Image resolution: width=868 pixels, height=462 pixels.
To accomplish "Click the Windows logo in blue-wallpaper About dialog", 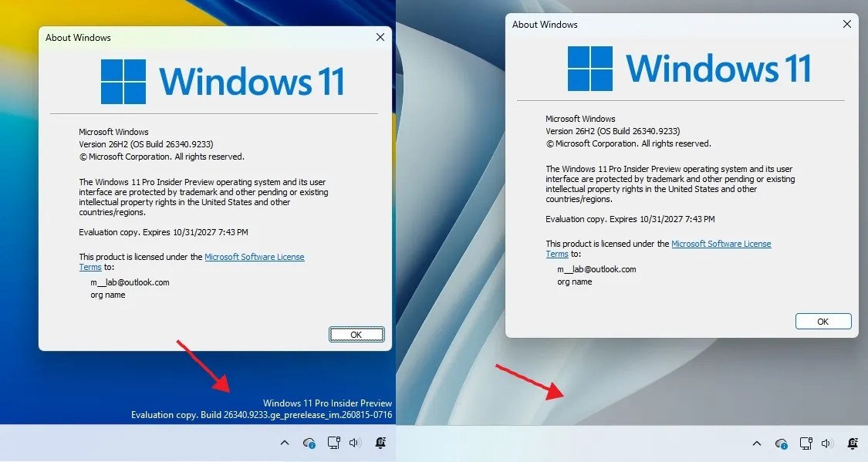I will tap(123, 82).
